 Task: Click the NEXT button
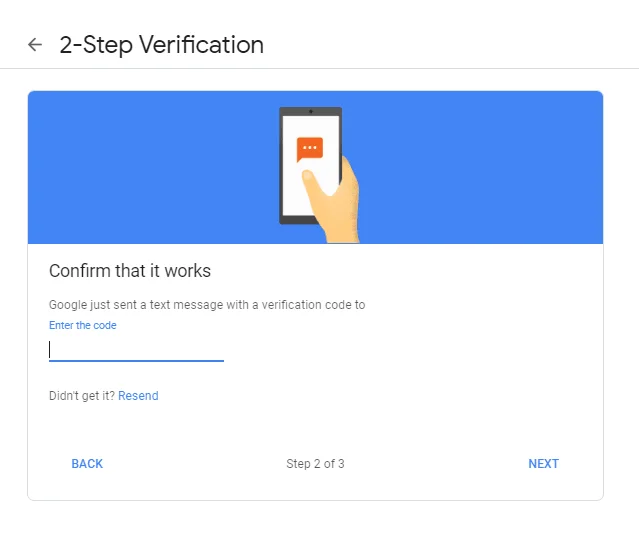click(x=544, y=464)
